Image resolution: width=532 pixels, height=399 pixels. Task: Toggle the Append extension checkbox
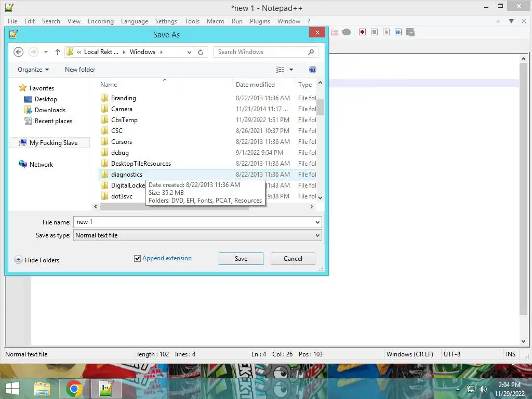(x=137, y=259)
